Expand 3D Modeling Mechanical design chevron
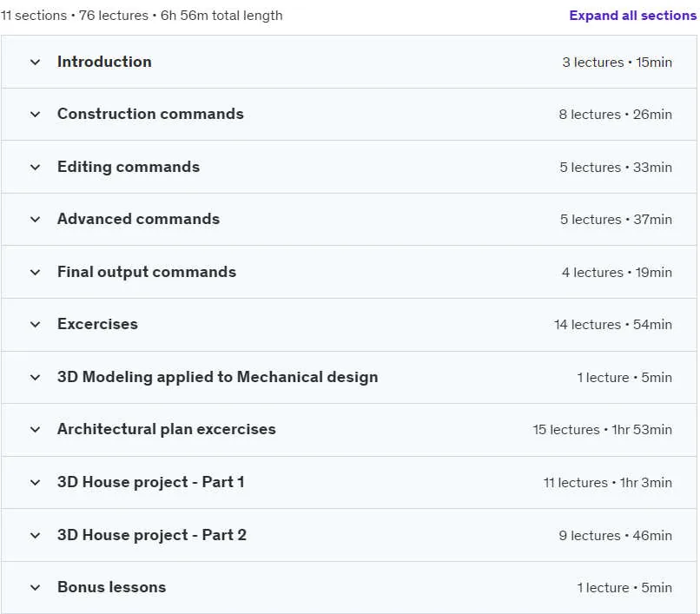The height and width of the screenshot is (614, 700). pos(36,377)
